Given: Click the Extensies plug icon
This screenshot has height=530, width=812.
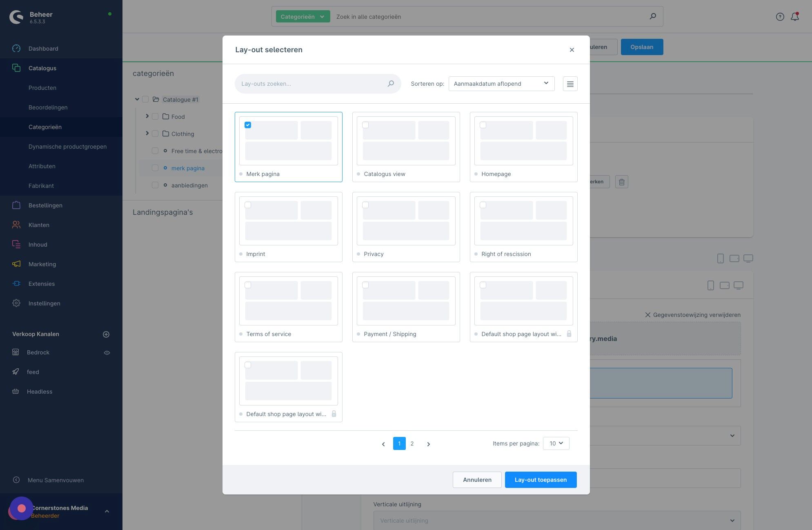Looking at the screenshot, I should click(16, 283).
